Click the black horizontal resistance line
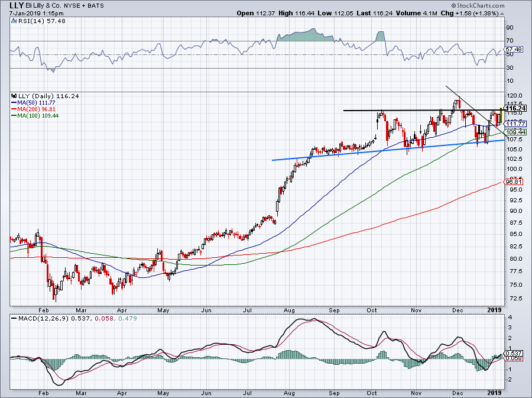The width and height of the screenshot is (532, 398). coord(423,110)
